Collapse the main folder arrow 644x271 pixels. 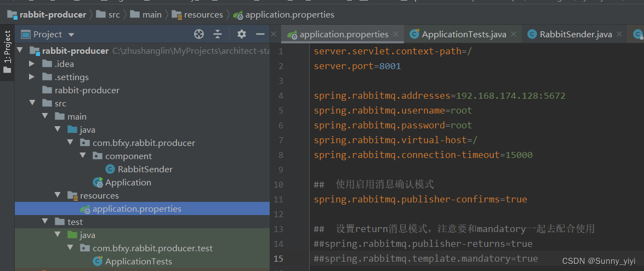[x=45, y=116]
